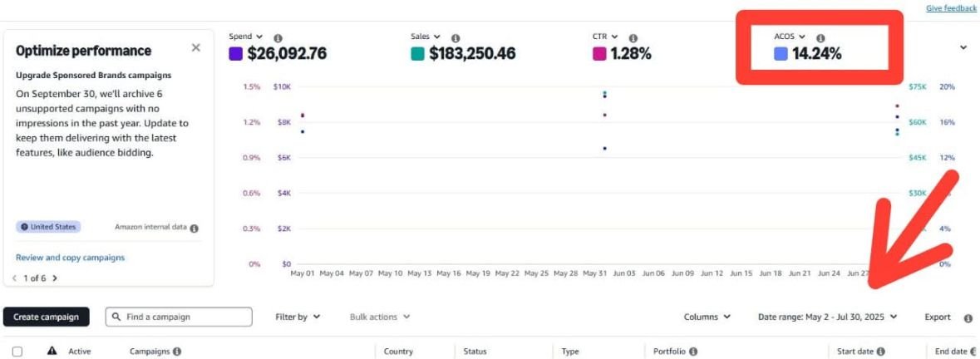This screenshot has height=359, width=980.
Task: Click the Spend metric info icon
Action: coord(278,38)
